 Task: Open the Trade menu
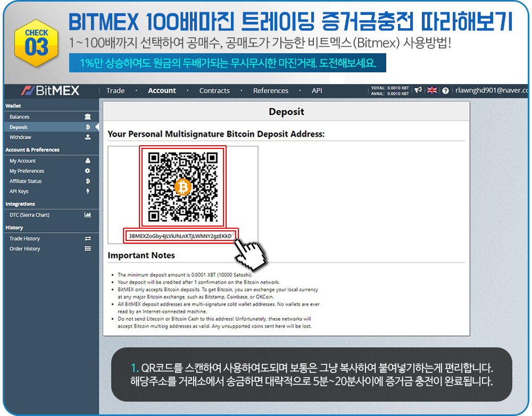115,90
